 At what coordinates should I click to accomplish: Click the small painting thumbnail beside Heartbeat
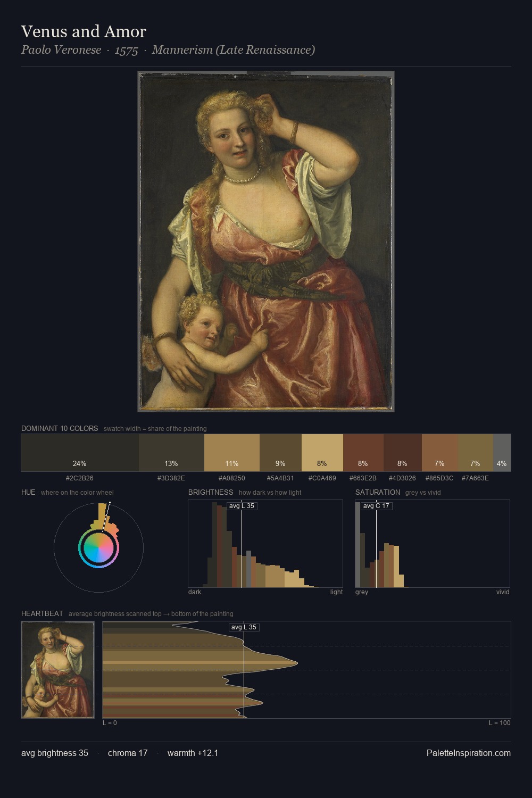point(57,670)
